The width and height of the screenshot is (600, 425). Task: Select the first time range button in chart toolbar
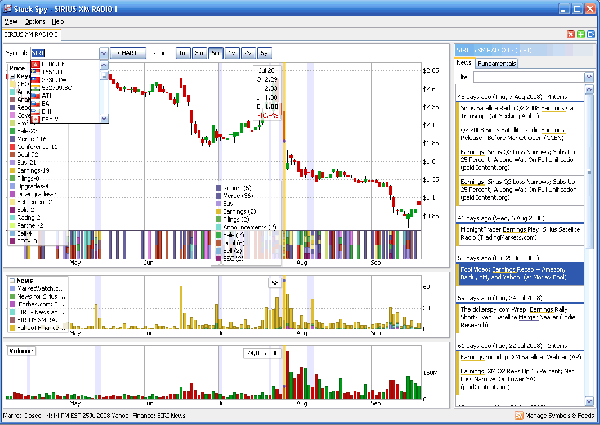(x=183, y=51)
